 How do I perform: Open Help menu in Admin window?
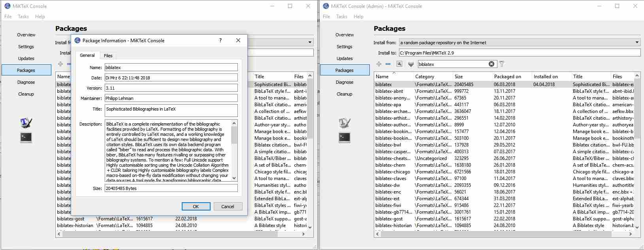[x=358, y=17]
